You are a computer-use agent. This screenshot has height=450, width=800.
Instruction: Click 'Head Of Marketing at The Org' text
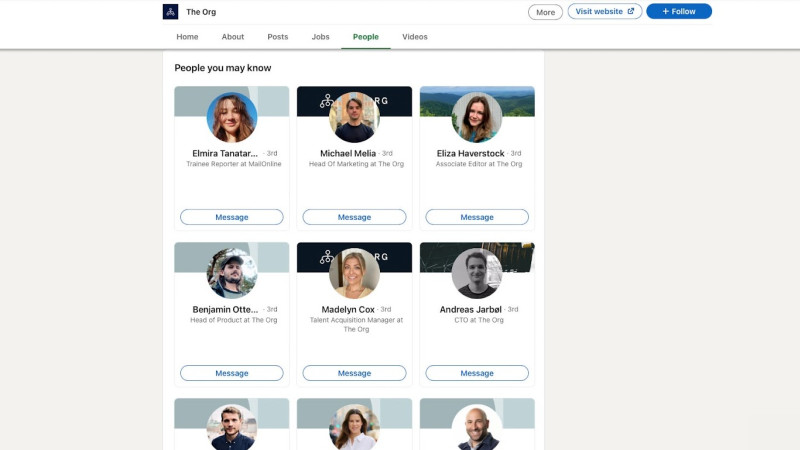[x=356, y=164]
